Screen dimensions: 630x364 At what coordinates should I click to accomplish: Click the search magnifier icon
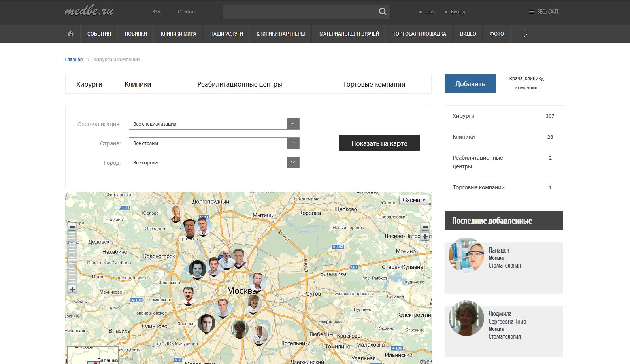point(383,12)
